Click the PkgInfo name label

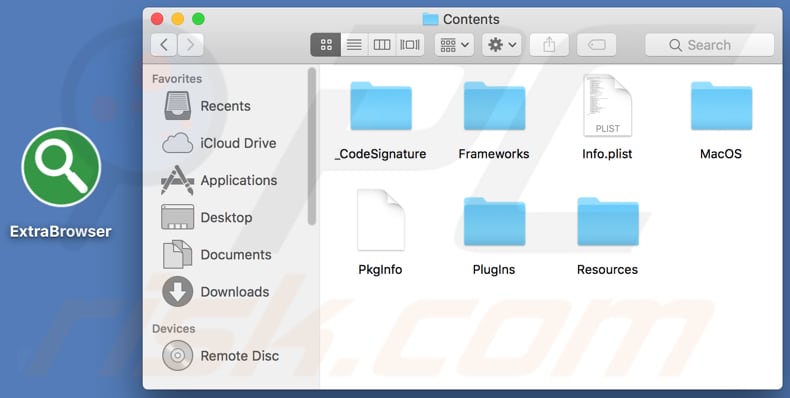[x=380, y=270]
